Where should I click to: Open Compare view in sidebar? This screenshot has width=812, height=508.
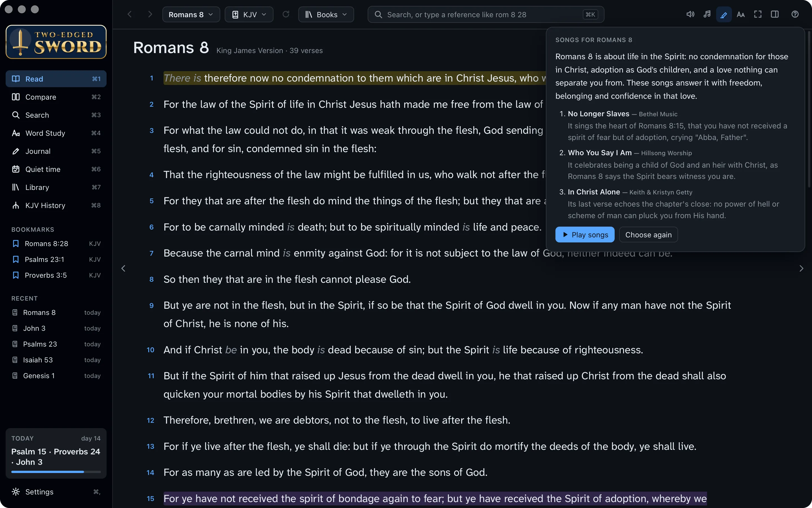pyautogui.click(x=56, y=97)
